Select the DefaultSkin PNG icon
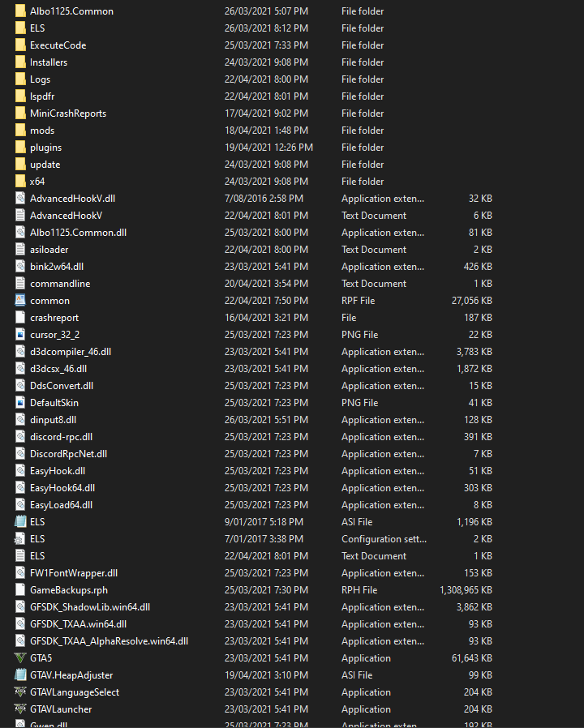Image resolution: width=584 pixels, height=728 pixels. click(x=20, y=403)
